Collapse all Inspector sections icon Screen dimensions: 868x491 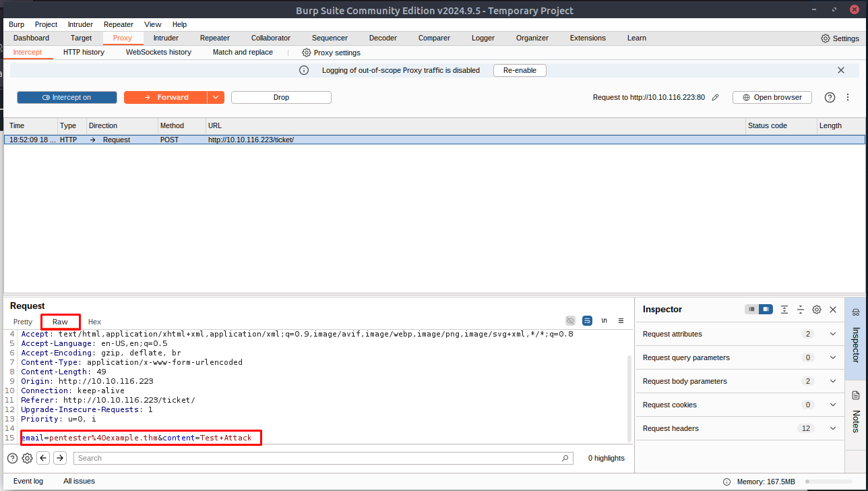coord(801,310)
